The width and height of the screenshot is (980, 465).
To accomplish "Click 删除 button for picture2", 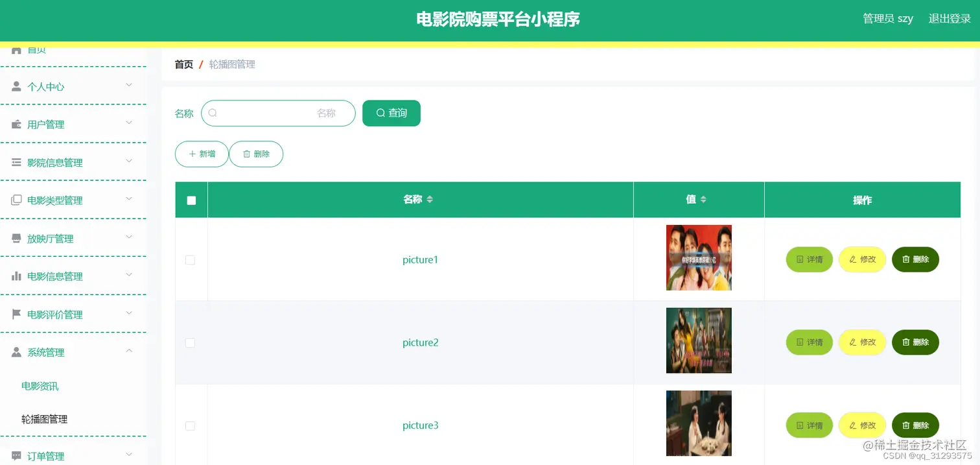I will [x=915, y=342].
